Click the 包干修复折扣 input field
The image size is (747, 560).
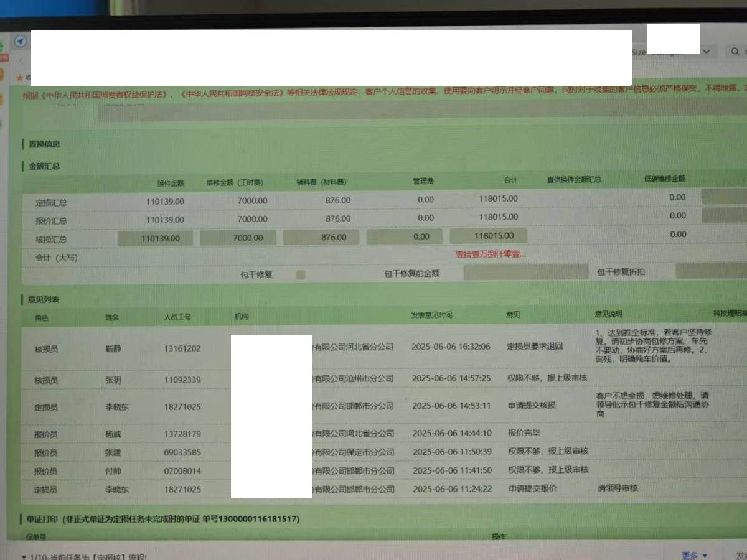(711, 271)
